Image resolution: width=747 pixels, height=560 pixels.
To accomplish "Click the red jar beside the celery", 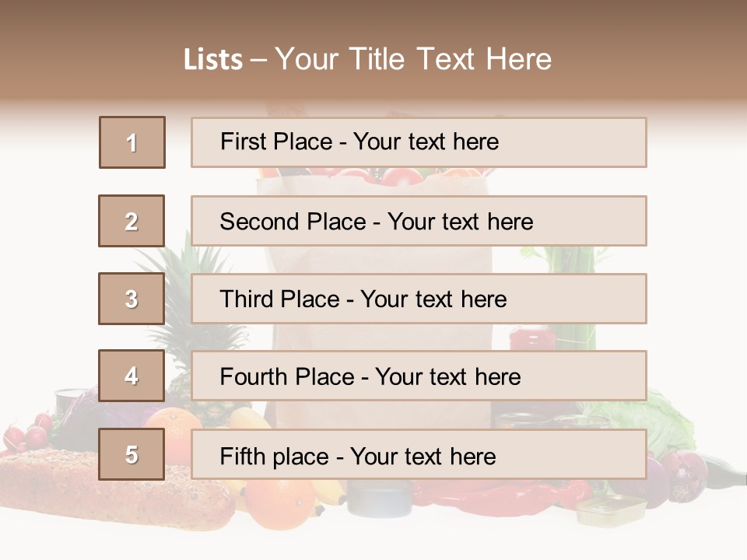I will pyautogui.click(x=532, y=338).
